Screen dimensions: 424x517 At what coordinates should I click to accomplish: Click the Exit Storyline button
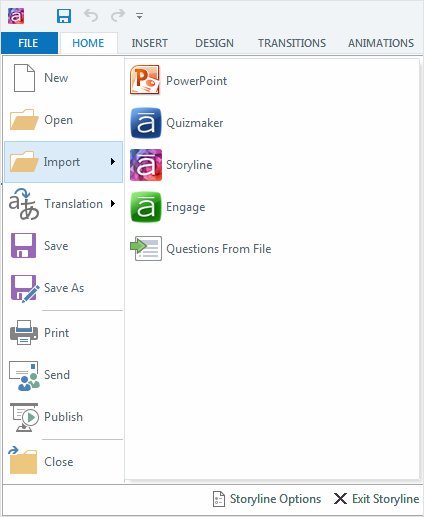[x=376, y=499]
